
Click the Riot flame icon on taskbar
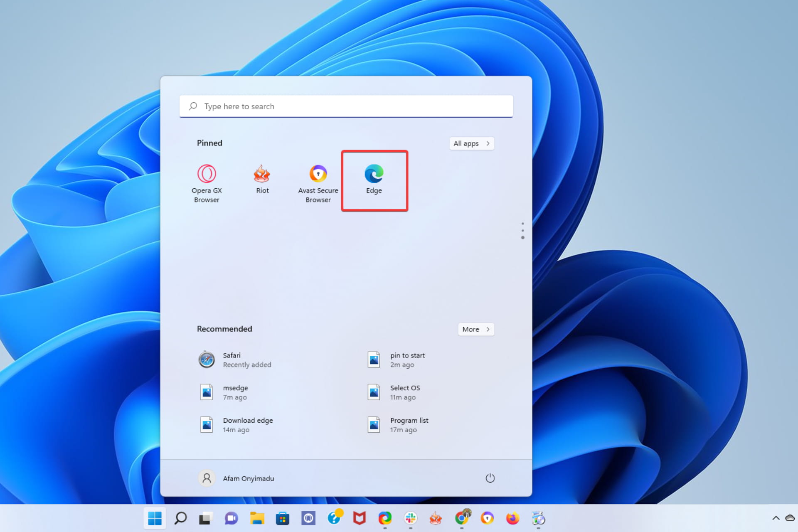tap(436, 518)
